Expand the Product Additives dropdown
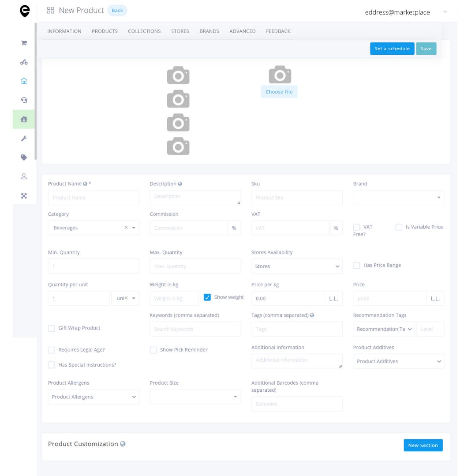 coord(398,361)
